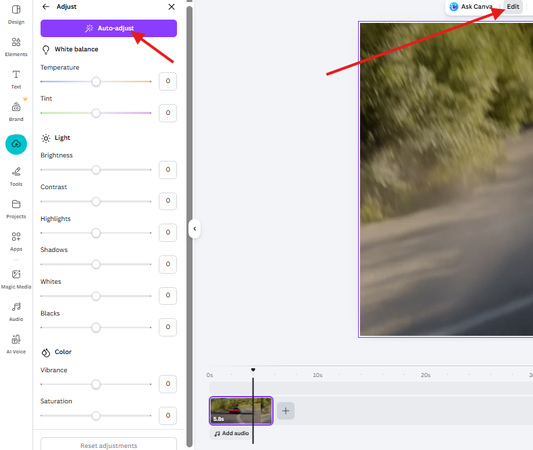Click the Temperature slider handle
This screenshot has height=450, width=533.
pos(96,82)
